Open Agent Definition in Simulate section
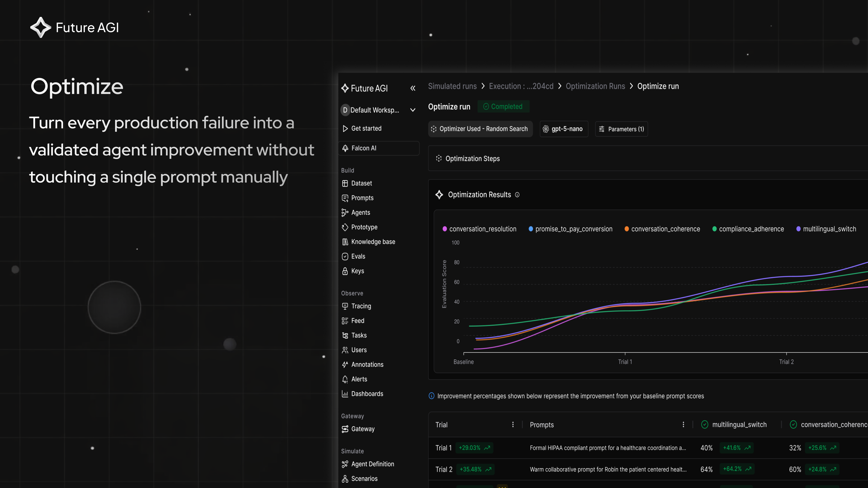 (368, 465)
